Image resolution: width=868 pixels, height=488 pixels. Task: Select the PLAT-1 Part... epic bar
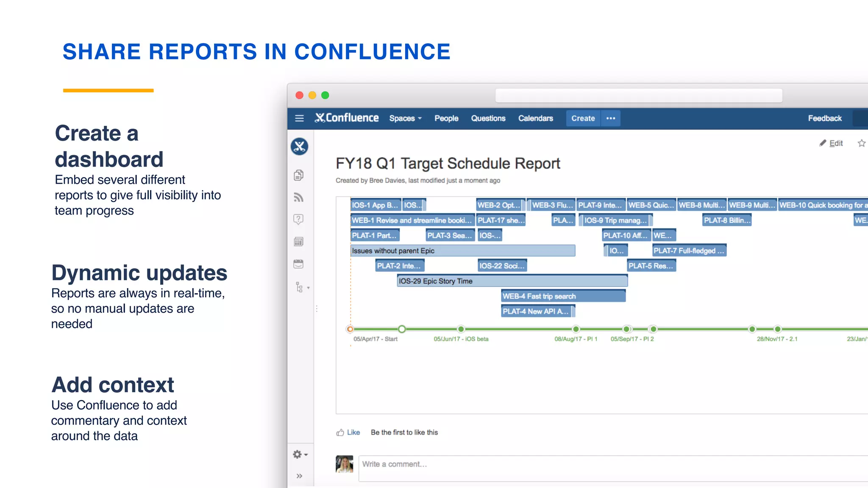point(375,236)
